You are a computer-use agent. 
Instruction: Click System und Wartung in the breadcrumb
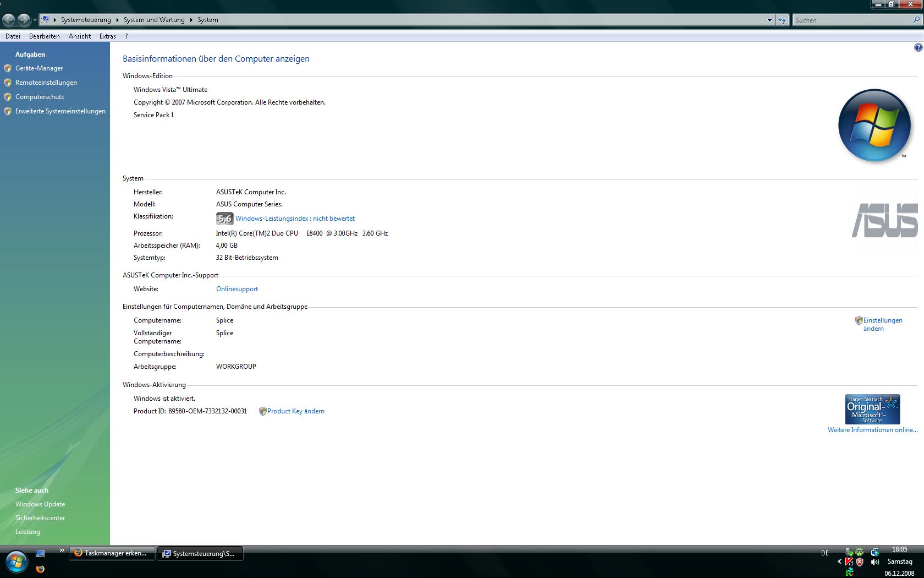pyautogui.click(x=154, y=20)
